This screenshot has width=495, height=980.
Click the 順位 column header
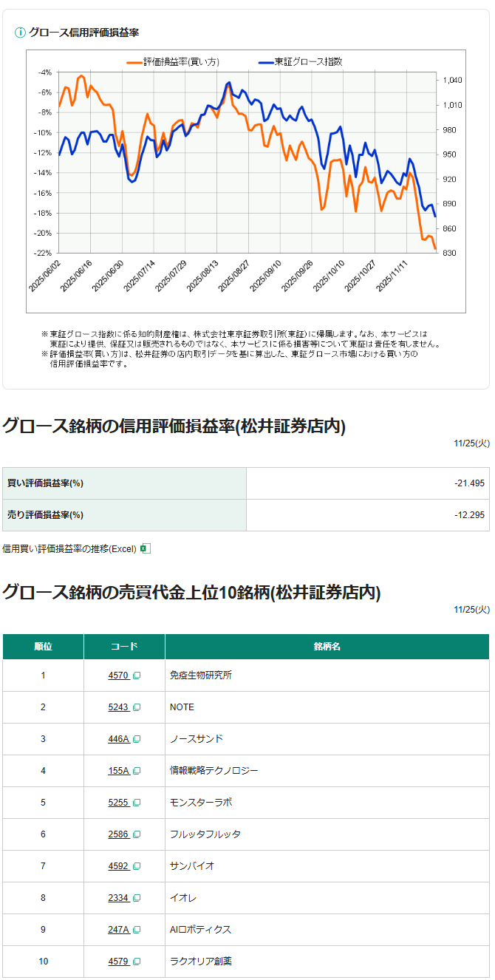(43, 647)
